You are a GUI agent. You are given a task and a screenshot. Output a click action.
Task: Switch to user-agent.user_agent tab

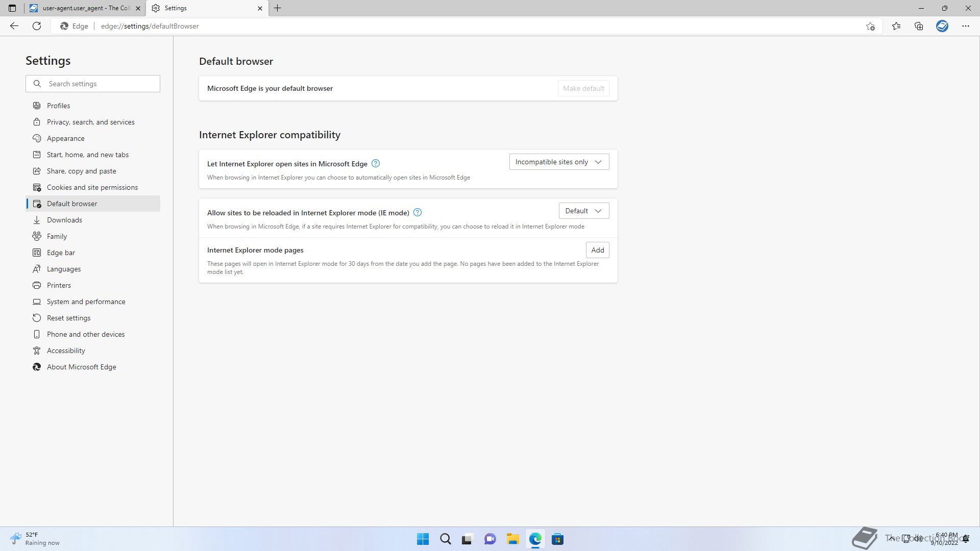(84, 8)
